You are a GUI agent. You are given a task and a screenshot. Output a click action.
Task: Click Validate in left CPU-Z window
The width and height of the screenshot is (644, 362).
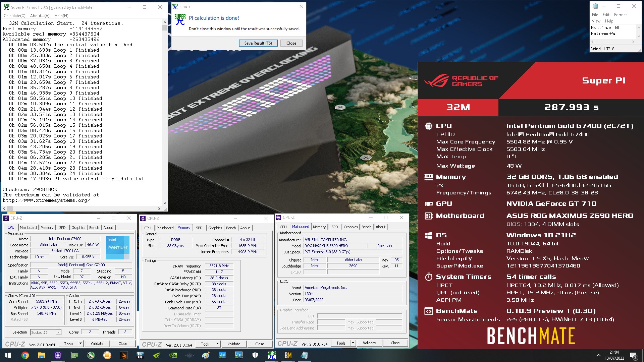tap(97, 344)
